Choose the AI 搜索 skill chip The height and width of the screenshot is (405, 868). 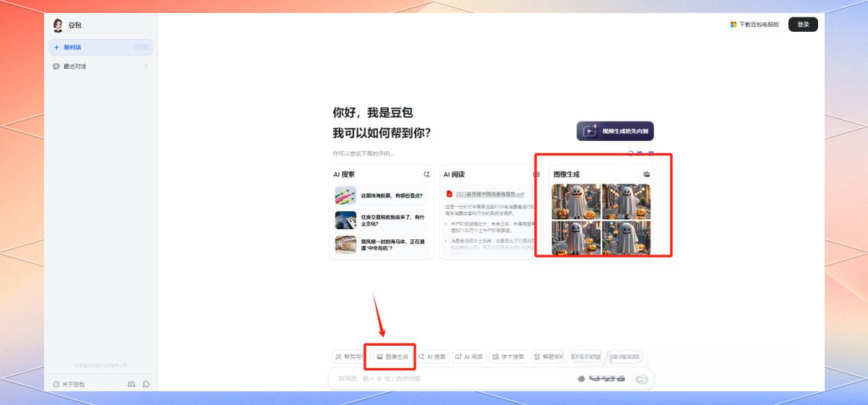(431, 357)
